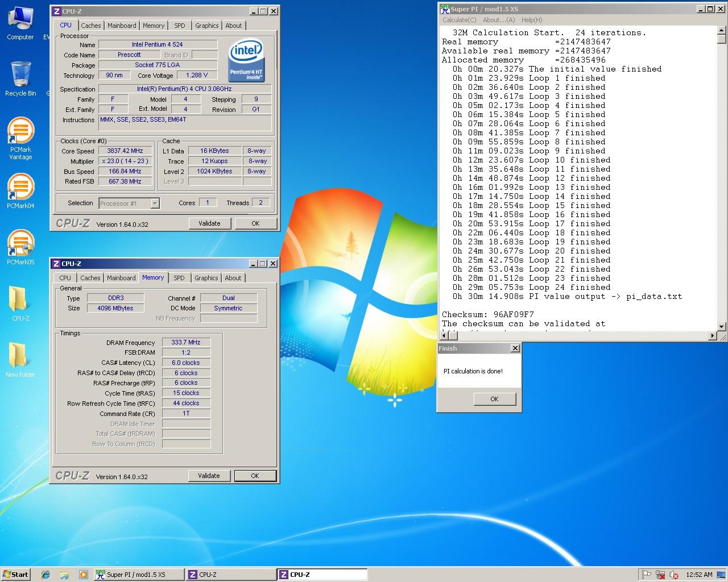This screenshot has height=582, width=728.
Task: Launch PCMark04 desktop shortcut
Action: 20,191
